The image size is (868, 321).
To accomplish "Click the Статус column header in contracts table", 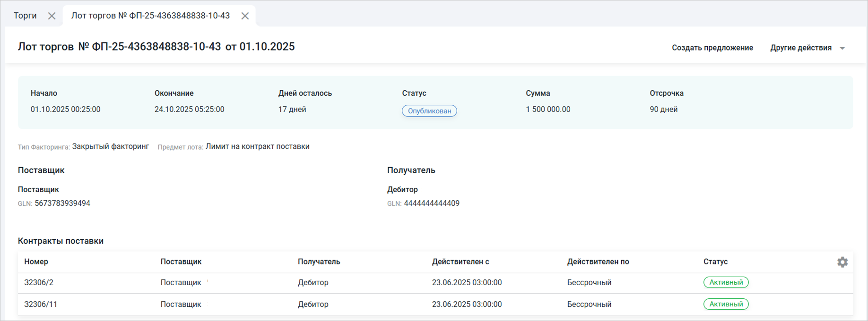I will (715, 262).
